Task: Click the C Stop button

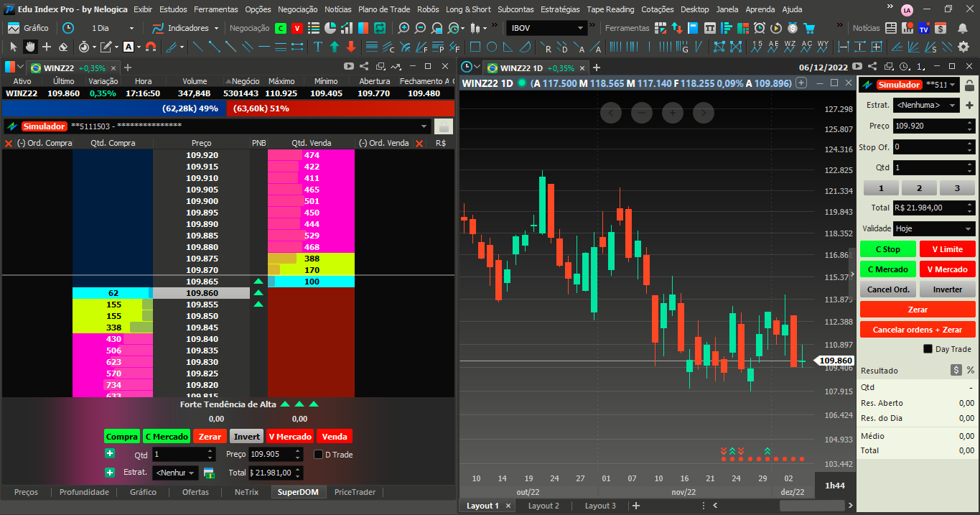Action: [x=887, y=249]
